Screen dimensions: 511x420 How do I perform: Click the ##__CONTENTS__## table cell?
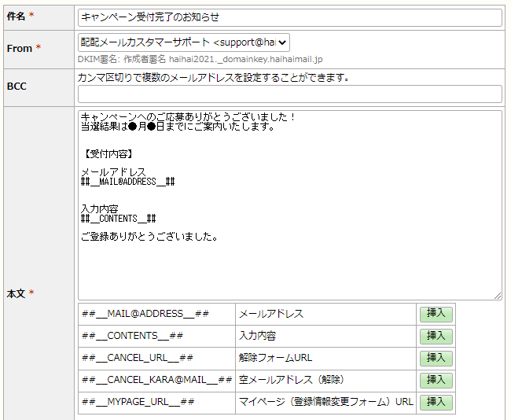pos(156,336)
